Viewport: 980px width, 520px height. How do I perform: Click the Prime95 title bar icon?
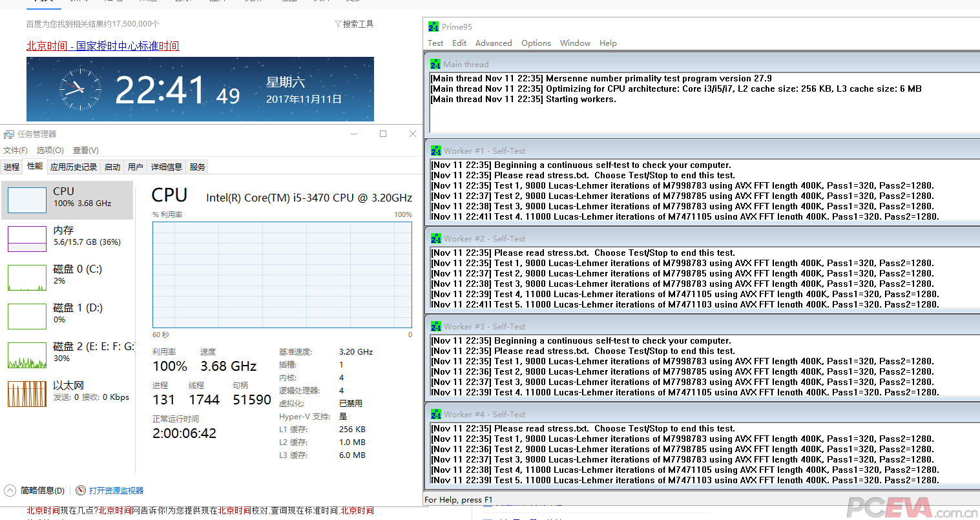433,26
